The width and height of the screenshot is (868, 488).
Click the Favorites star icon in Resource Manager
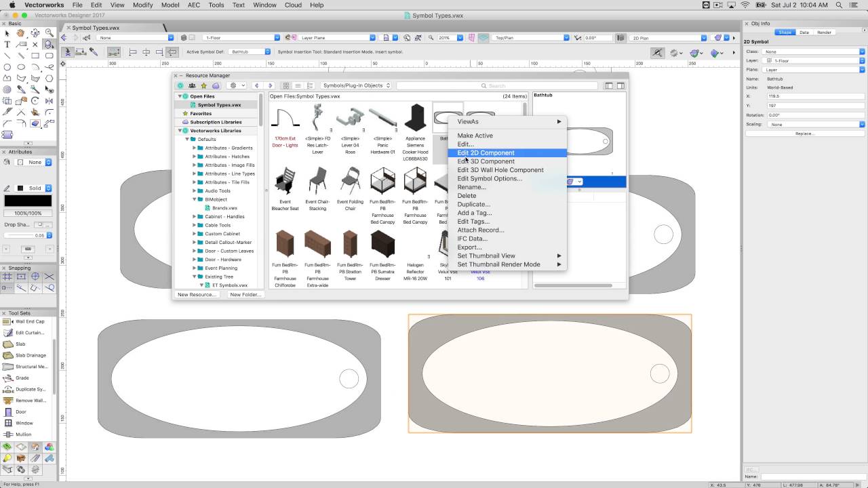(x=203, y=85)
